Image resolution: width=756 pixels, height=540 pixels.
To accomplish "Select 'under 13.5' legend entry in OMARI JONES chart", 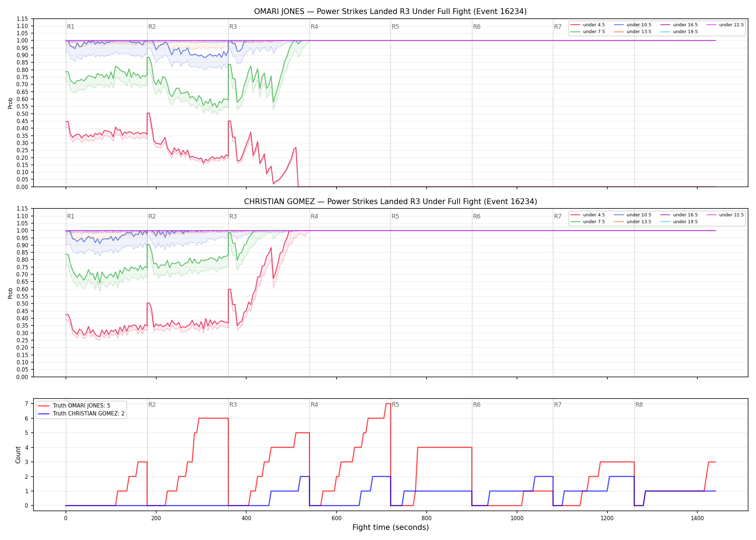I will click(633, 32).
